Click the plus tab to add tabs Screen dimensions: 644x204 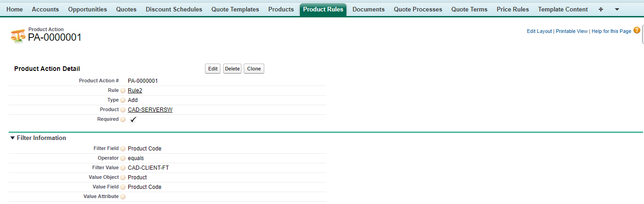(x=601, y=10)
